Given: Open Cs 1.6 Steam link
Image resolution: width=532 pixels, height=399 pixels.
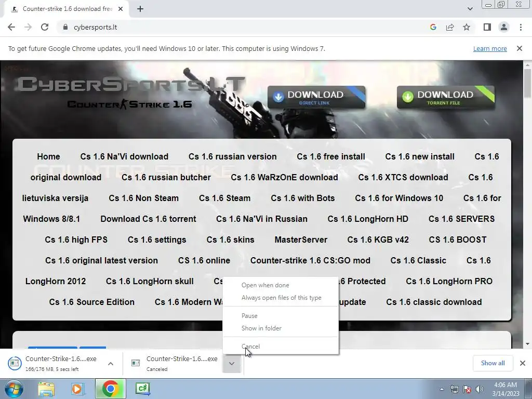Looking at the screenshot, I should pyautogui.click(x=224, y=198).
